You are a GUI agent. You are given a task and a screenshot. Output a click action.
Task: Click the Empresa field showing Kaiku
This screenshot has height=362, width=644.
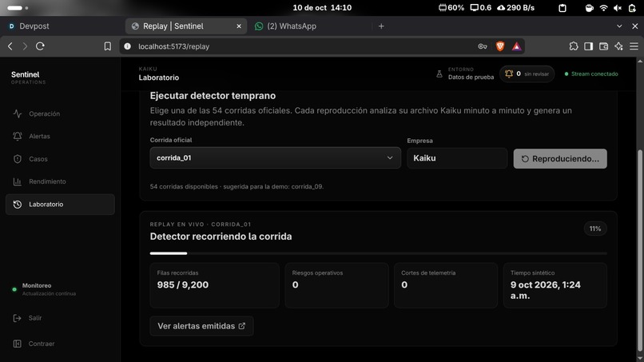[457, 158]
